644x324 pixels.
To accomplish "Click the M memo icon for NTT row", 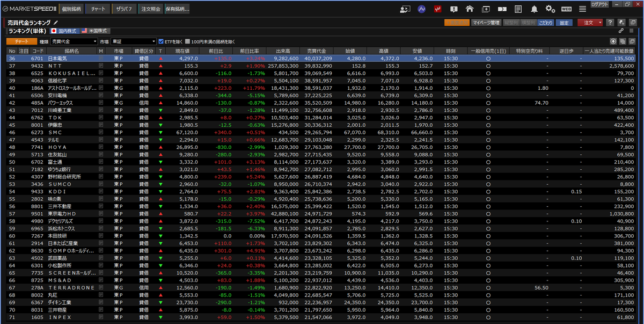I will point(101,66).
